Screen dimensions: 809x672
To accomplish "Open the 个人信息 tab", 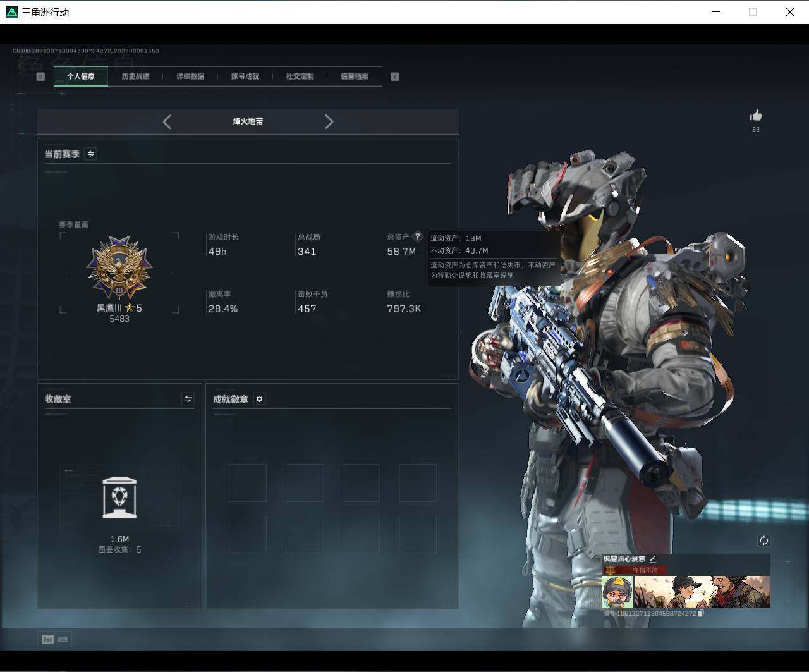I will tap(81, 76).
